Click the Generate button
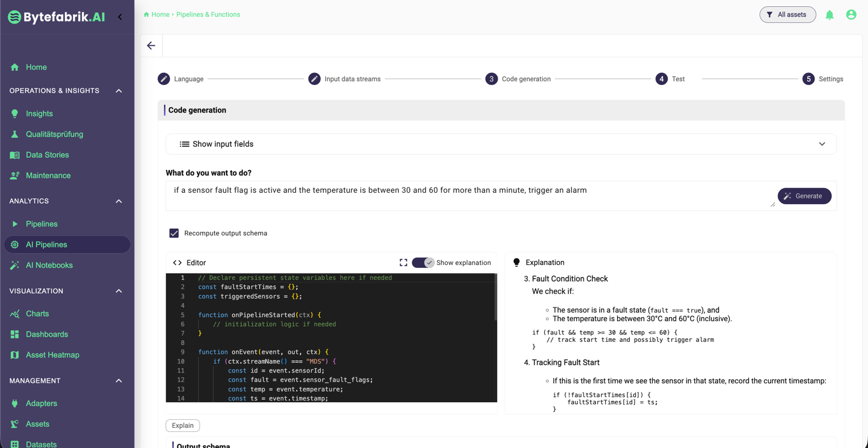The width and height of the screenshot is (868, 448). tap(804, 196)
